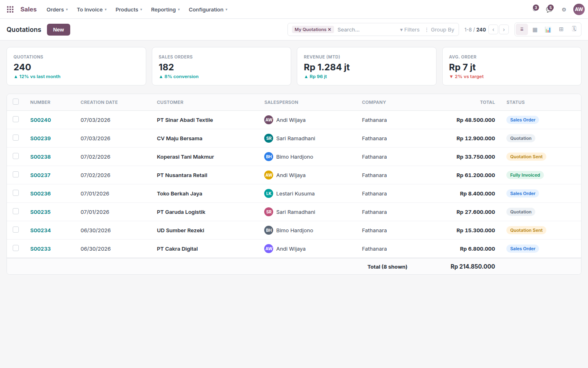Open the apps grid launcher icon
The image size is (588, 368).
(10, 9)
